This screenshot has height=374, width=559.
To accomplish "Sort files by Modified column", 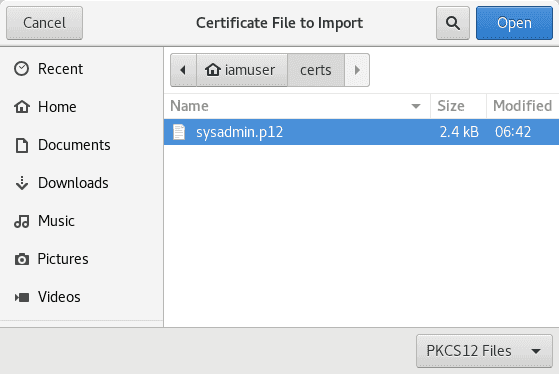I will click(x=523, y=106).
